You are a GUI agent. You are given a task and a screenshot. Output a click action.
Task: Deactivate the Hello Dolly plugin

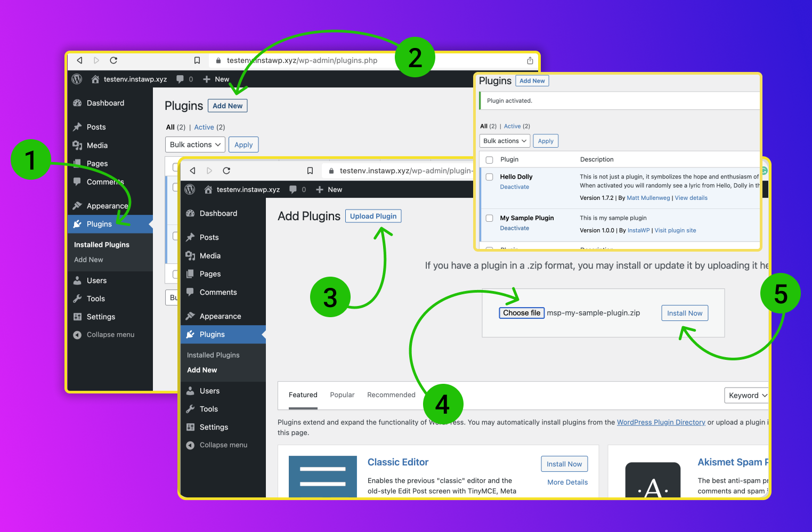click(x=515, y=187)
